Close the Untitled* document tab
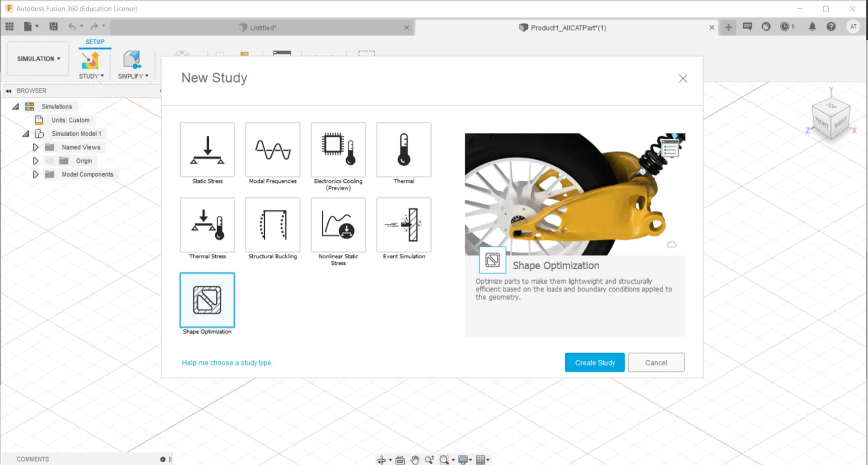This screenshot has height=465, width=868. [407, 28]
